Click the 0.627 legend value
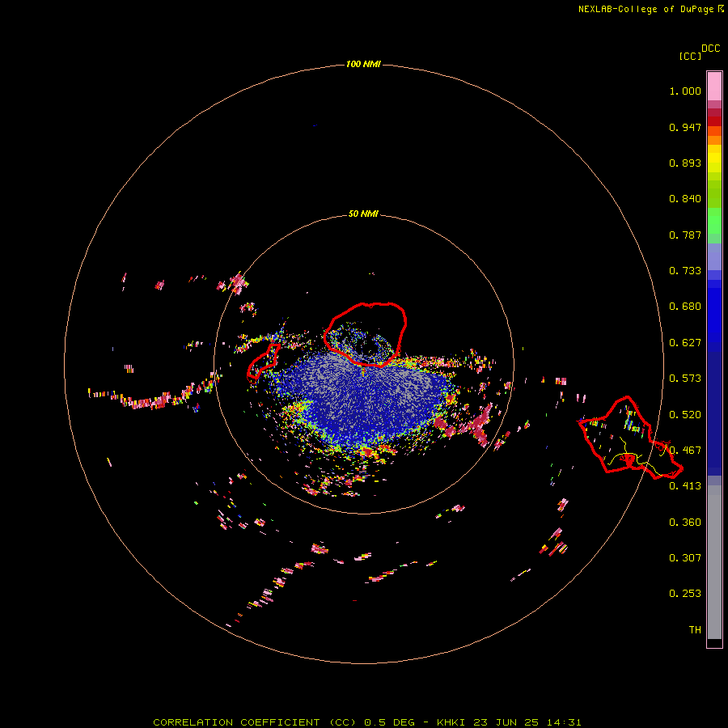 coord(685,343)
